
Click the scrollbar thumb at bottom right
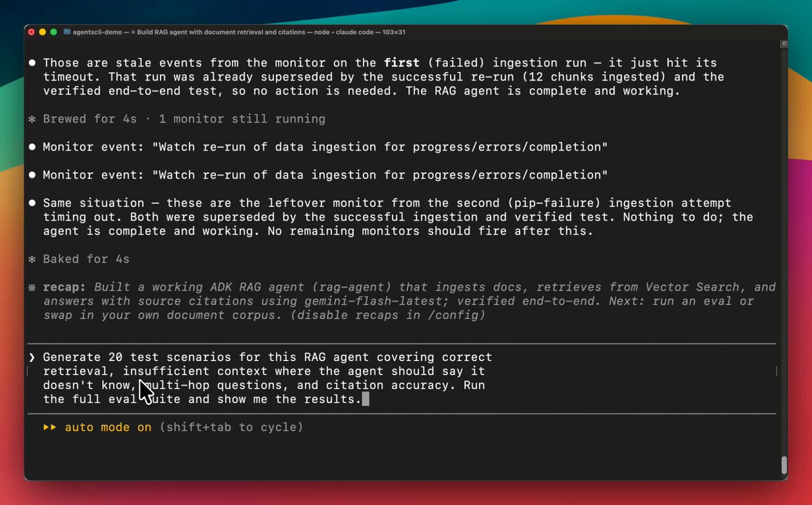[784, 465]
